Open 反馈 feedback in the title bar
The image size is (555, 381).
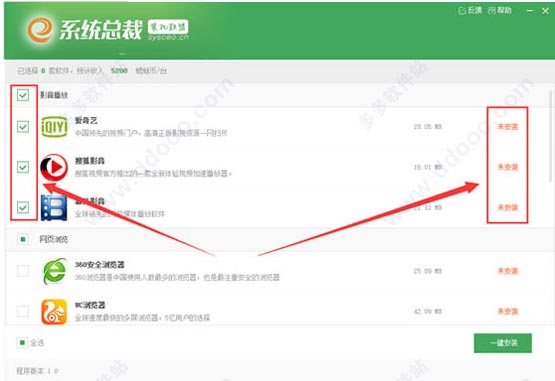coord(470,11)
